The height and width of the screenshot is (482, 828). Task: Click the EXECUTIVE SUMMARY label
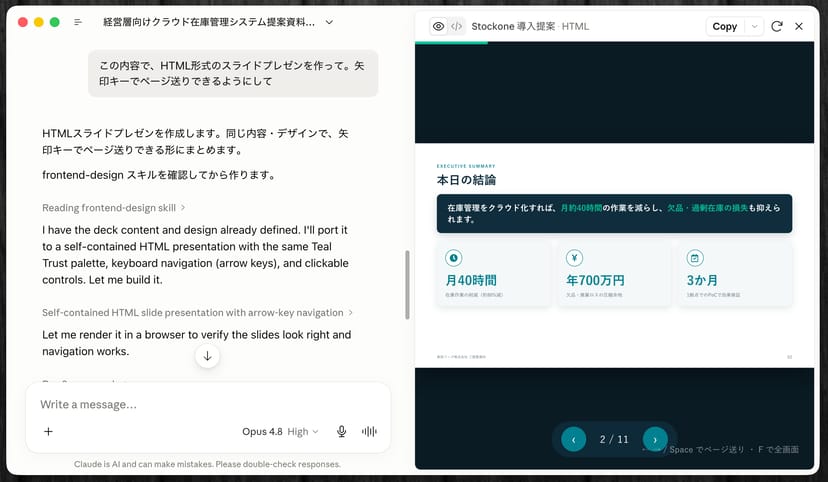pyautogui.click(x=466, y=166)
